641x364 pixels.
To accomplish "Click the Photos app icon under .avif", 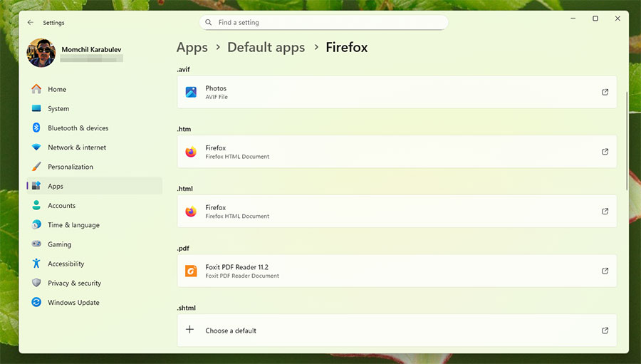I will [x=191, y=92].
